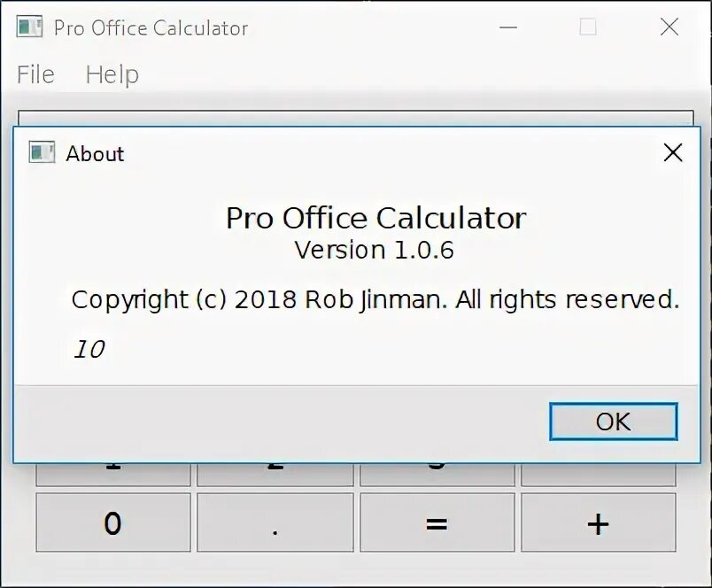Click the calculator display field

[354, 118]
